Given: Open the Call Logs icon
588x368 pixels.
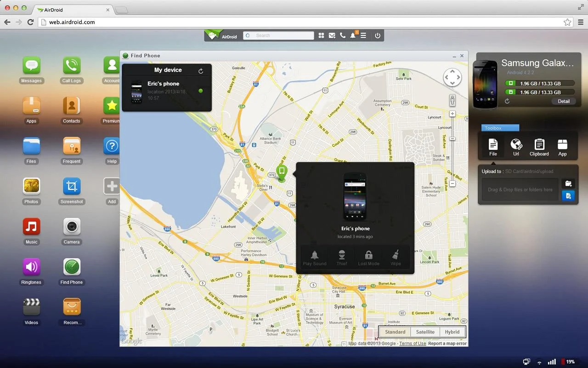Looking at the screenshot, I should pos(72,65).
